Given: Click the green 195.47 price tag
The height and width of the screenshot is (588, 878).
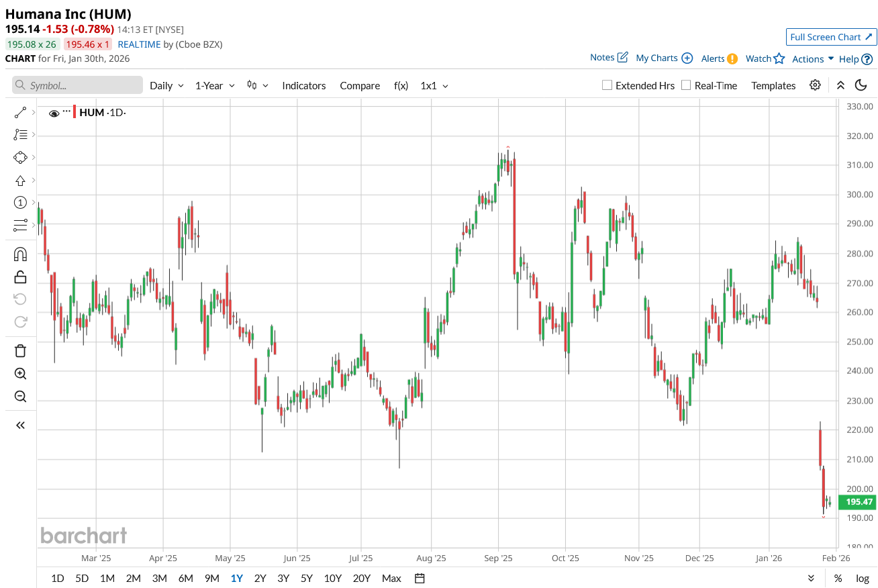Looking at the screenshot, I should (857, 501).
